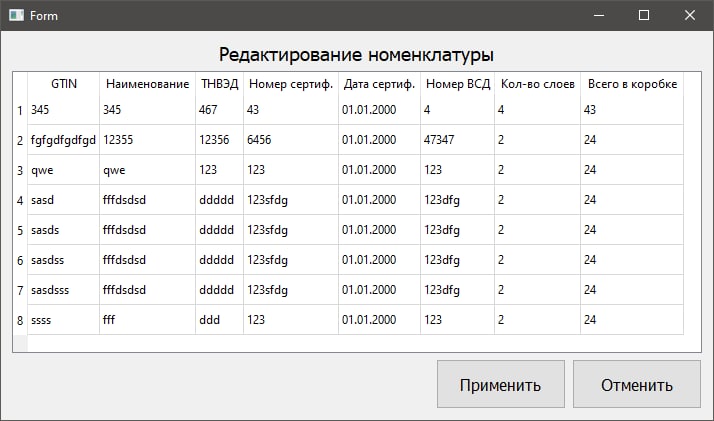
Task: Select row header number 3
Action: pos(20,170)
